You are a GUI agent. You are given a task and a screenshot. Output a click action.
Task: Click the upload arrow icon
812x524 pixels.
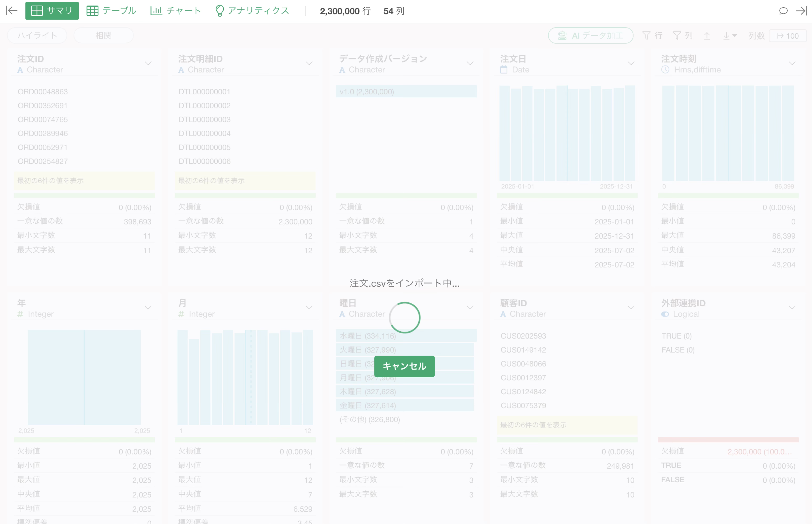click(x=707, y=36)
